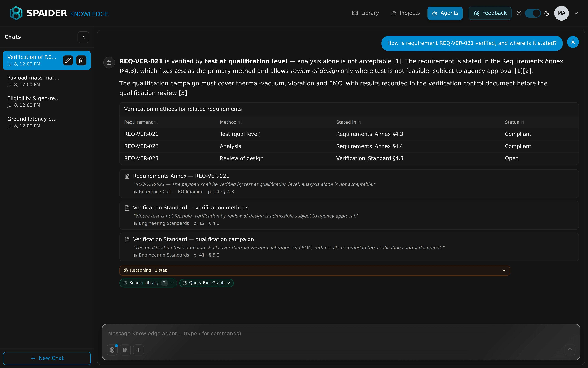This screenshot has width=588, height=368.
Task: Open the Ground latency b… chat
Action: point(47,122)
